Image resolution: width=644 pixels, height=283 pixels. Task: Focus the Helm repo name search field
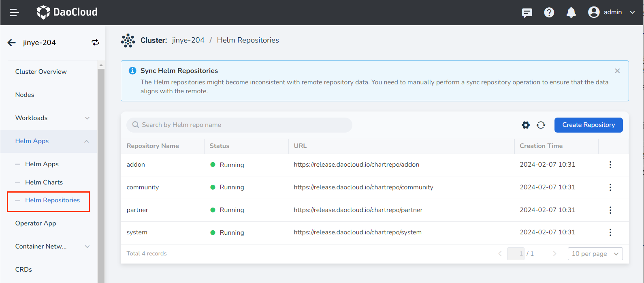(243, 125)
